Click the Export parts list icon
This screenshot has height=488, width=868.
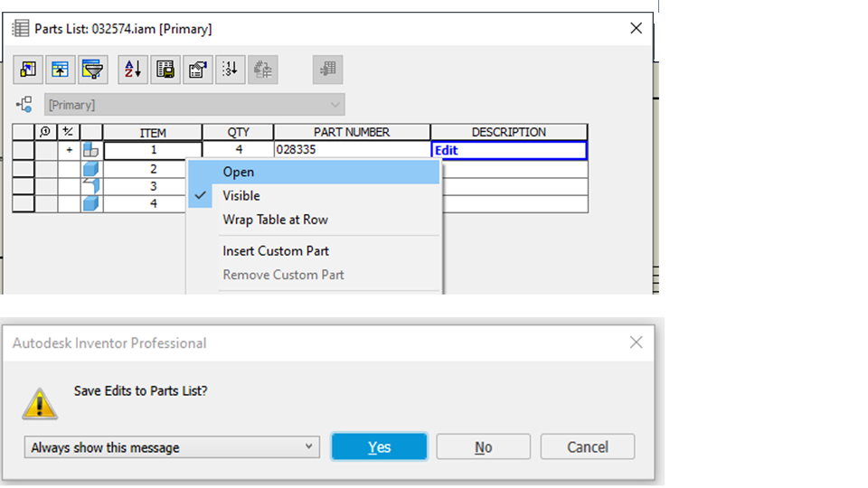click(165, 70)
